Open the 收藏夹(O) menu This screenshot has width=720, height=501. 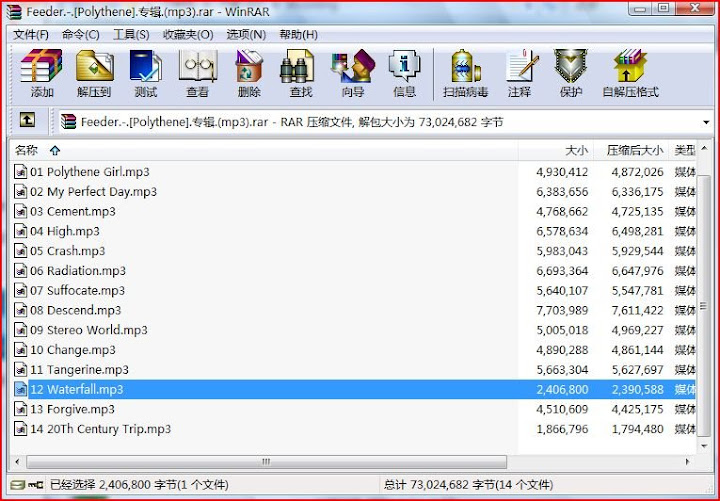point(188,35)
